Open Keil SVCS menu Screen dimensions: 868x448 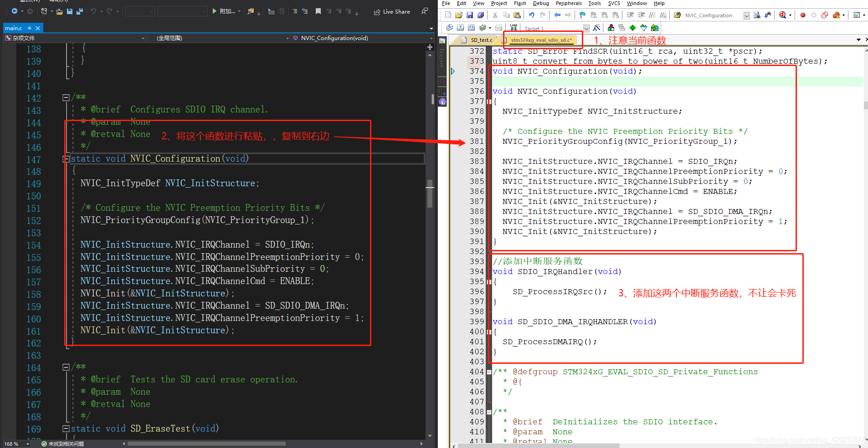(x=614, y=3)
